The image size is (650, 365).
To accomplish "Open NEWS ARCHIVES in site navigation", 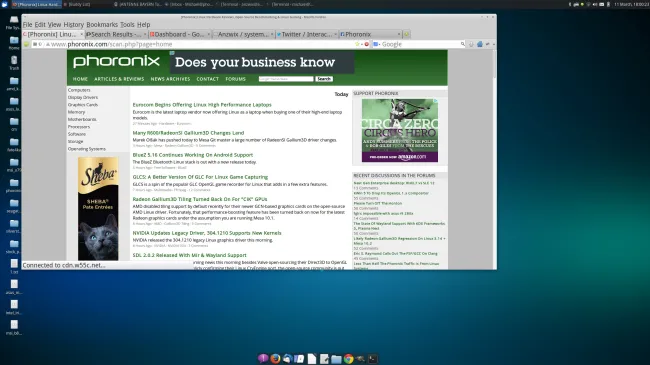I will pyautogui.click(x=170, y=79).
